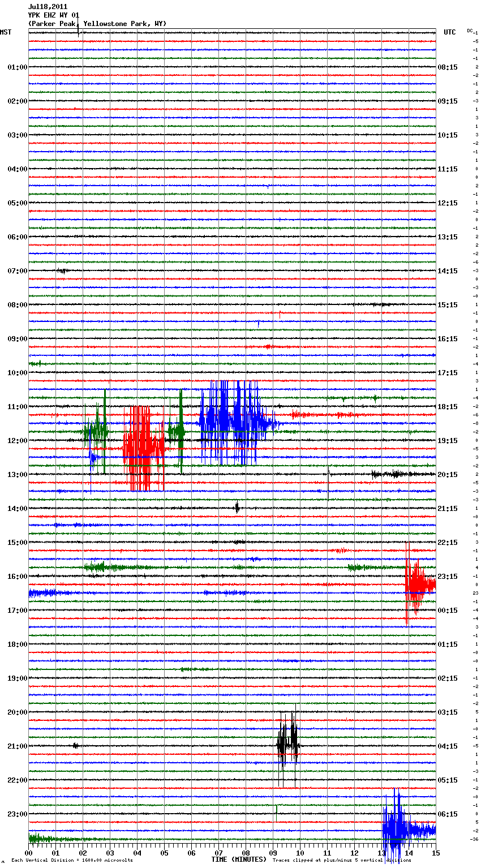481x868 pixels.
Task: Select the station code YPK EHZ WY 01
Action: point(54,15)
